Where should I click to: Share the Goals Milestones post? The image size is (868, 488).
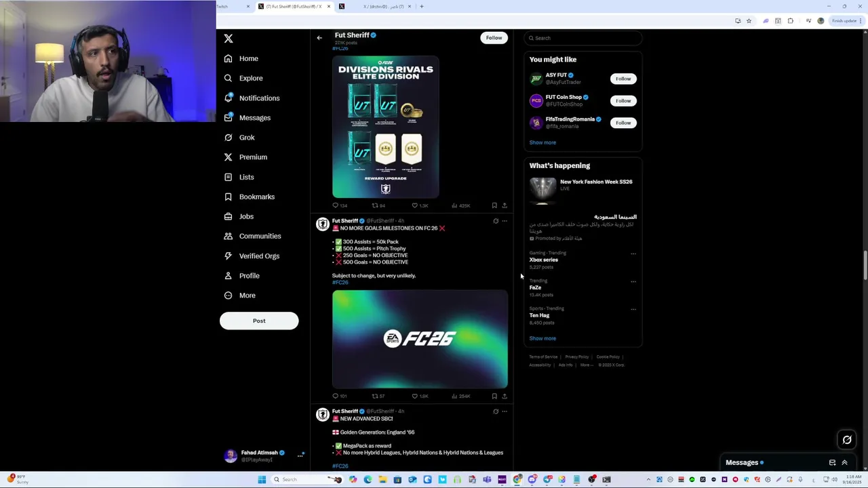point(505,396)
